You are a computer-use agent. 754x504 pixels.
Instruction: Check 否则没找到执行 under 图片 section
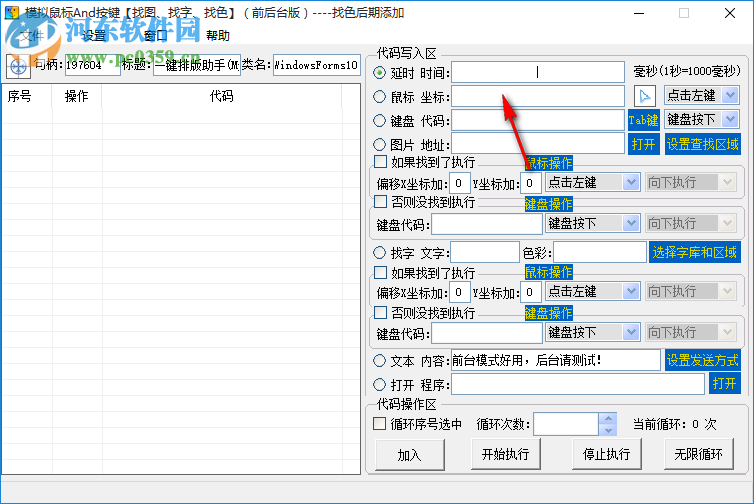click(x=380, y=202)
